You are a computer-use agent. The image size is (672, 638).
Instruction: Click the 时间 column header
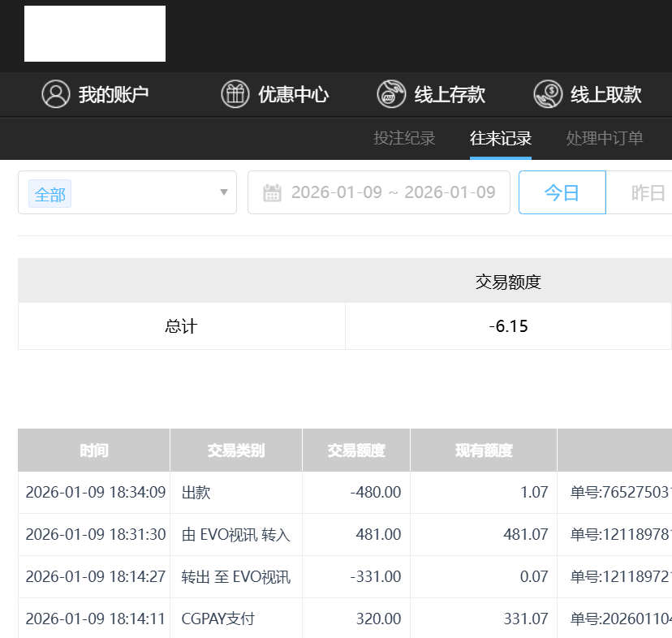coord(94,450)
